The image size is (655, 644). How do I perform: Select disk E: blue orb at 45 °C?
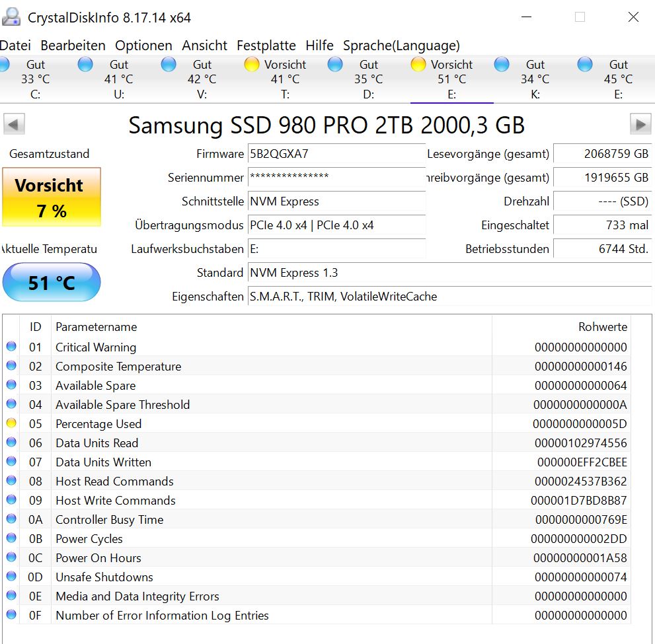point(585,65)
